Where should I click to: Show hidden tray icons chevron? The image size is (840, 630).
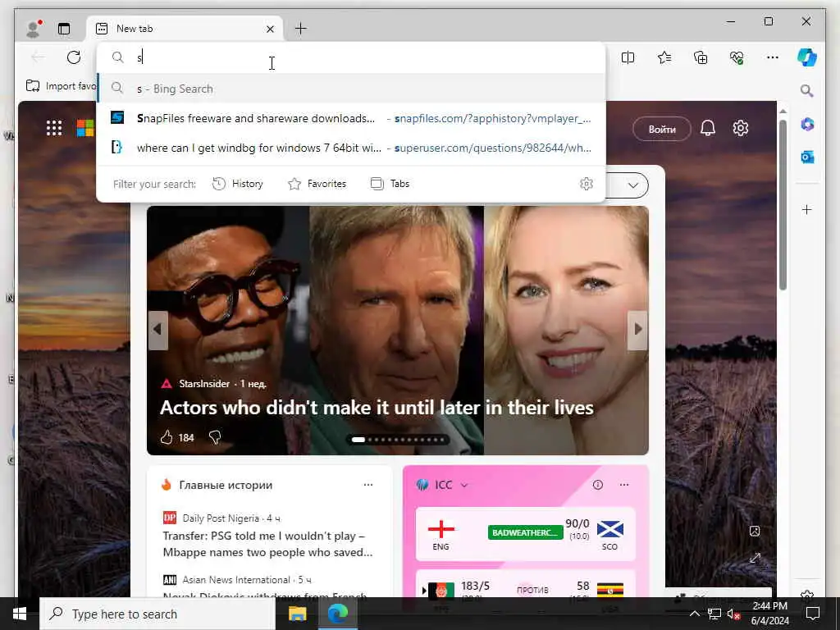[694, 614]
